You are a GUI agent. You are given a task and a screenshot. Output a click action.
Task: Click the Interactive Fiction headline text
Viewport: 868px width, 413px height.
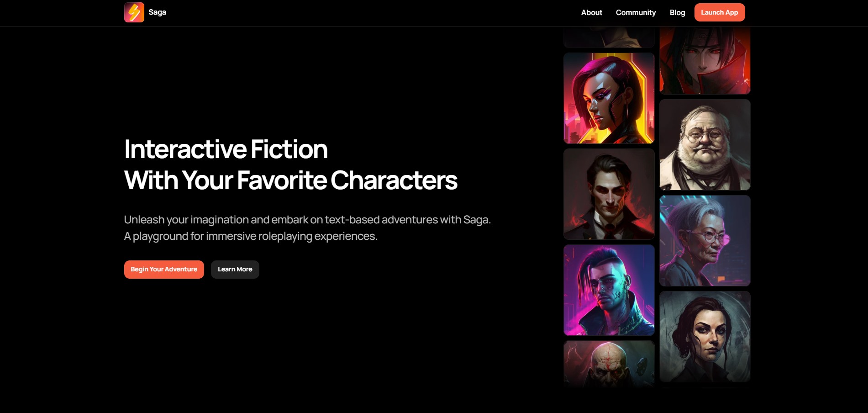[226, 149]
